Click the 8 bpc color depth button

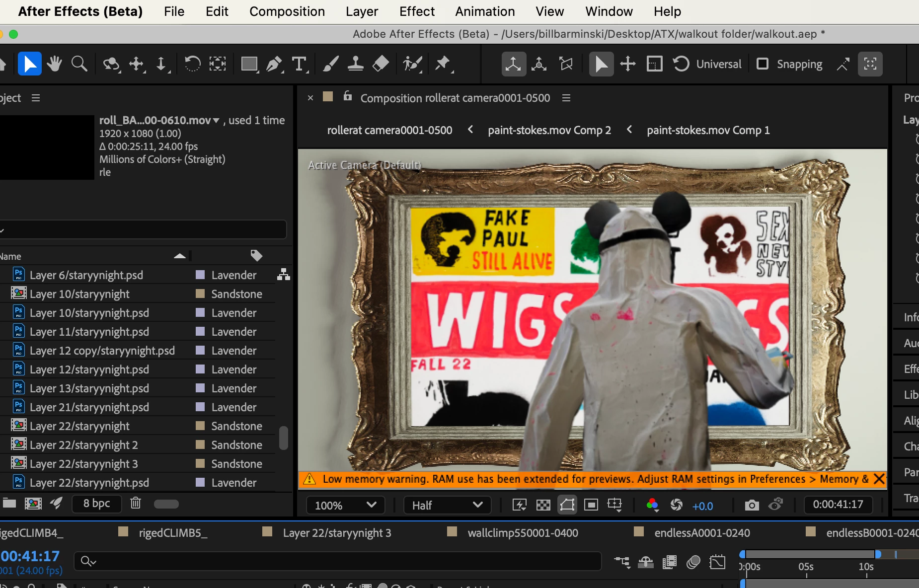point(97,504)
